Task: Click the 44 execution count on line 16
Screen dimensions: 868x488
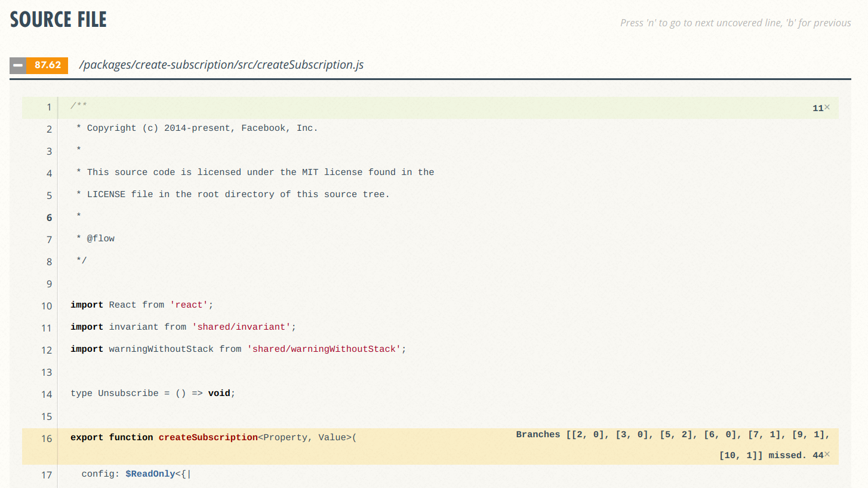Action: point(817,455)
